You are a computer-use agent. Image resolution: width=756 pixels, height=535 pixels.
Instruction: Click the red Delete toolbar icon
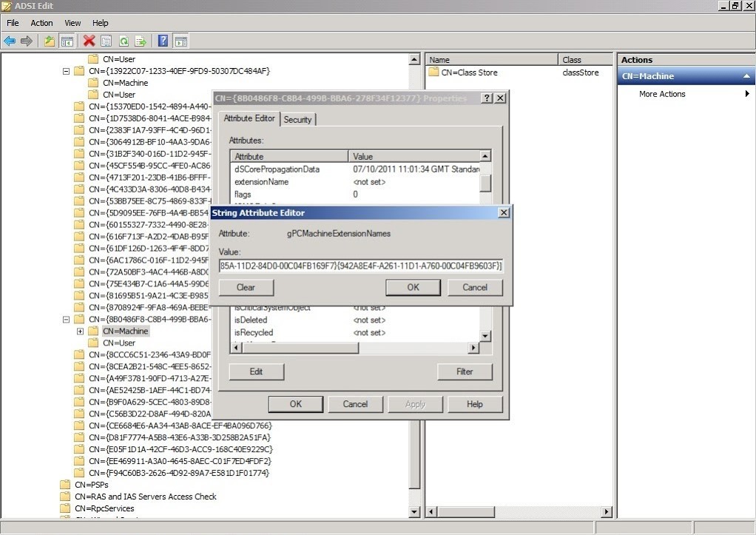click(89, 41)
